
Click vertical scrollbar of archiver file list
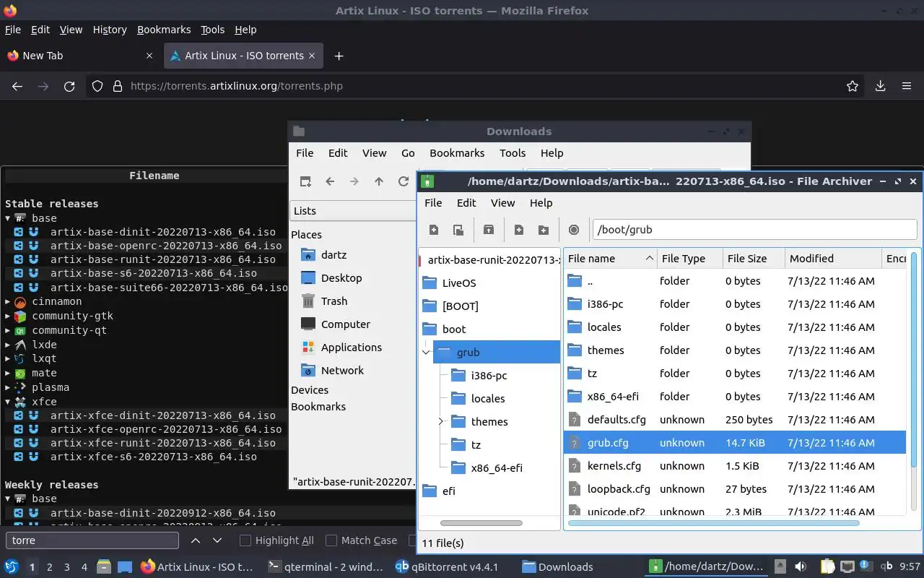coord(914,360)
